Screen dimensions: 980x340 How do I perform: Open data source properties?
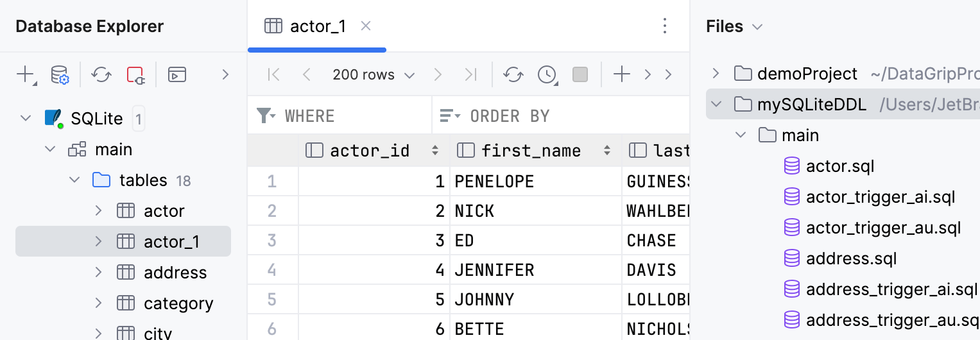(x=60, y=74)
